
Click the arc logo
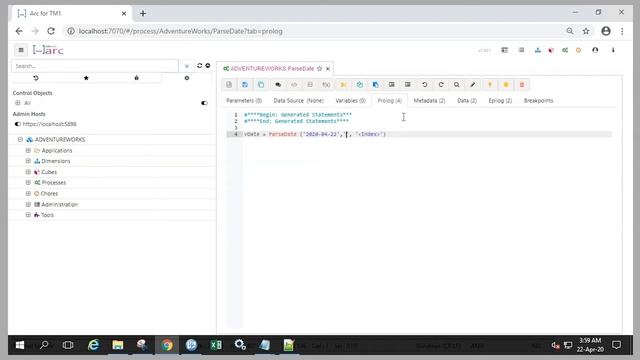pyautogui.click(x=48, y=50)
